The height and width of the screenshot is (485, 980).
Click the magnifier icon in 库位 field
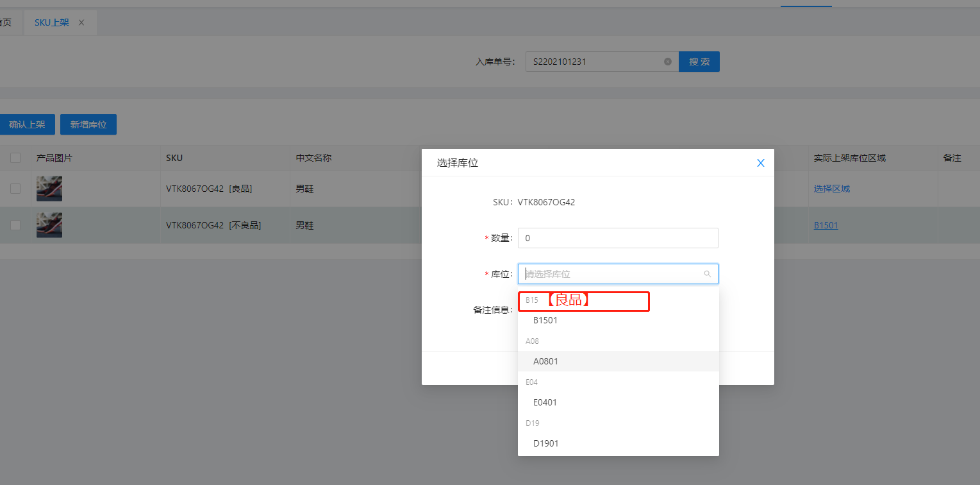[x=707, y=274]
